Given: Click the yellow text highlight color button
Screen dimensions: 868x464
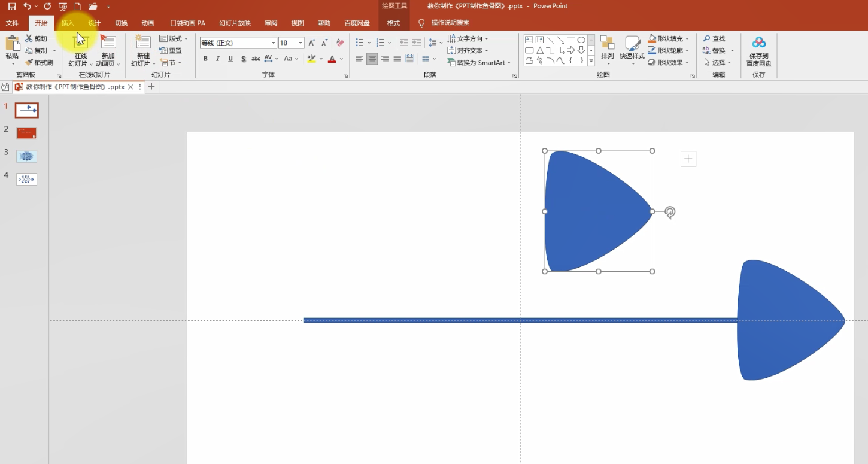Looking at the screenshot, I should pos(311,59).
